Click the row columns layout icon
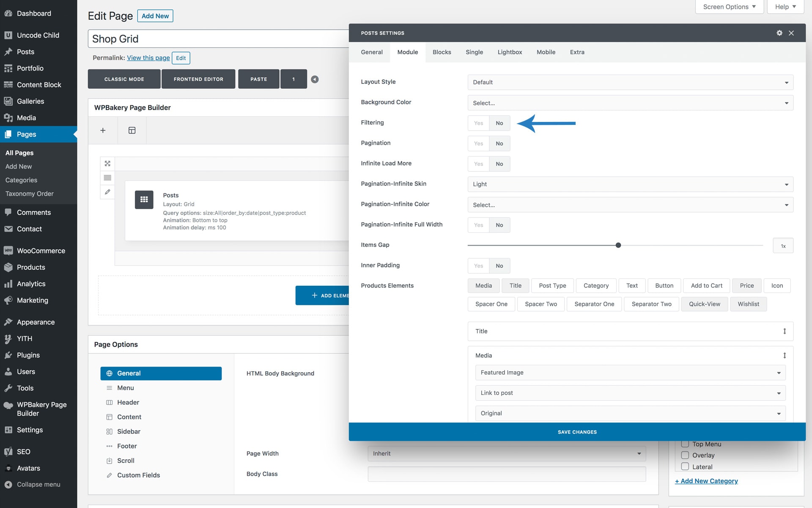812x508 pixels. [107, 178]
